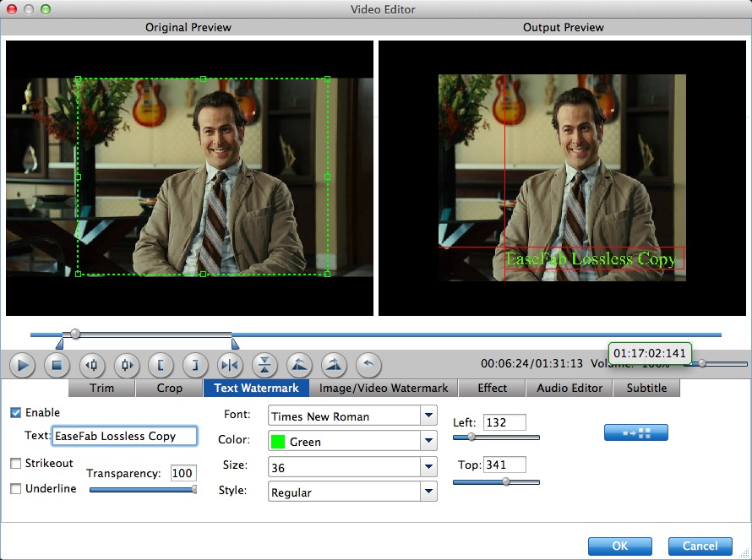Switch to the Crop tab

[170, 389]
